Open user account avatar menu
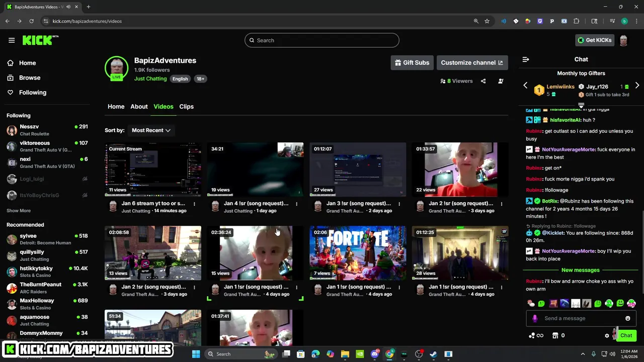Image resolution: width=644 pixels, height=362 pixels. click(623, 40)
